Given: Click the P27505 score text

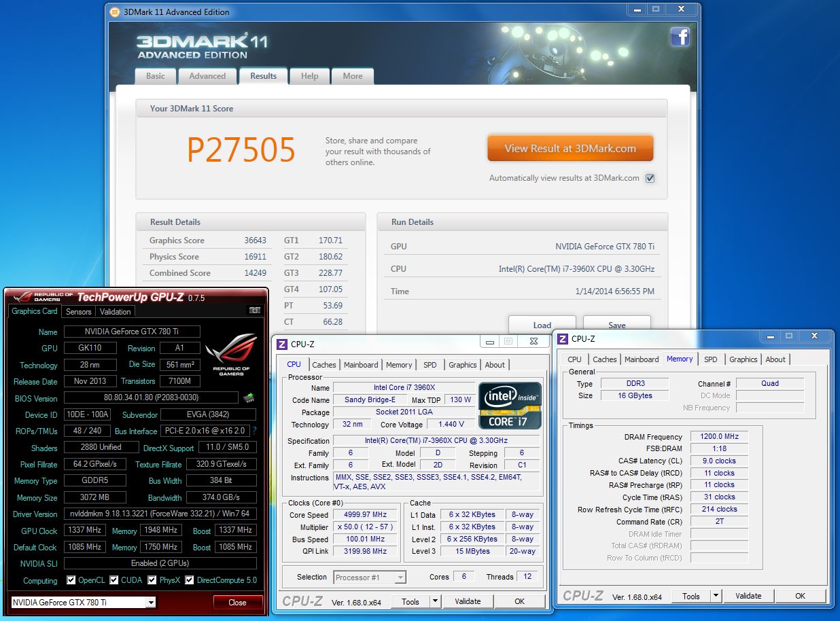Looking at the screenshot, I should (241, 150).
